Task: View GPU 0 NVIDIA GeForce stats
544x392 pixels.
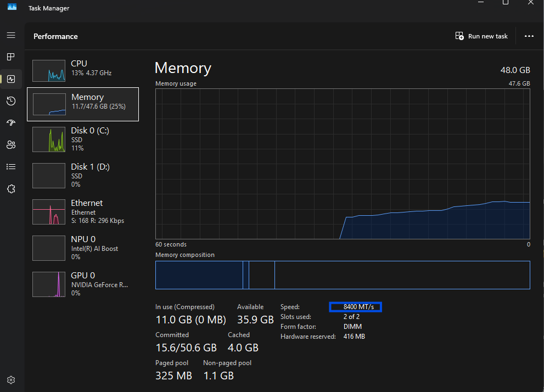Action: click(82, 284)
